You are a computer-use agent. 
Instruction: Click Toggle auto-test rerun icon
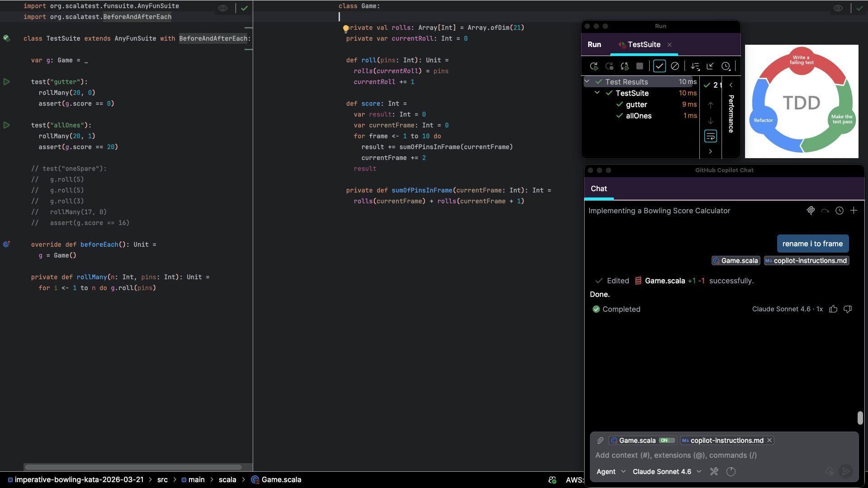pos(625,66)
